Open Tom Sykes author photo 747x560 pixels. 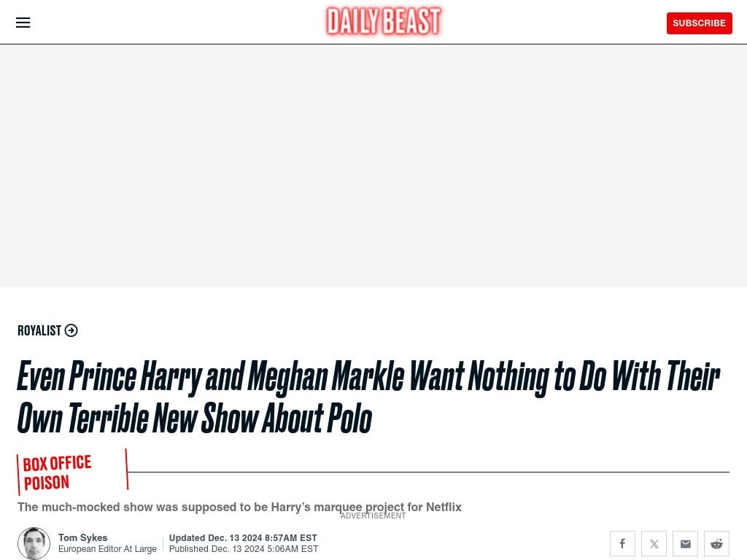point(34,543)
